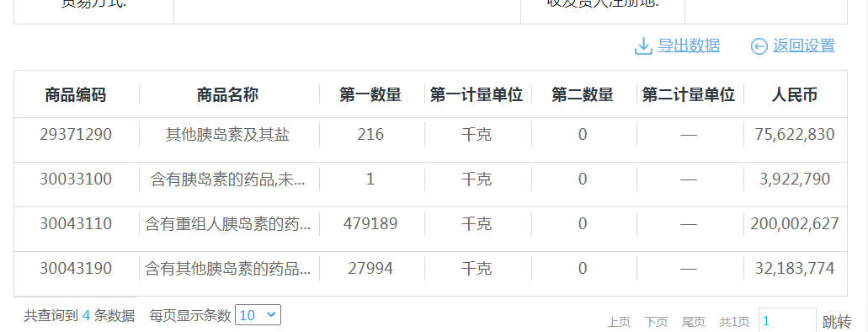This screenshot has width=868, height=332.
Task: Click the export data download icon
Action: click(643, 46)
